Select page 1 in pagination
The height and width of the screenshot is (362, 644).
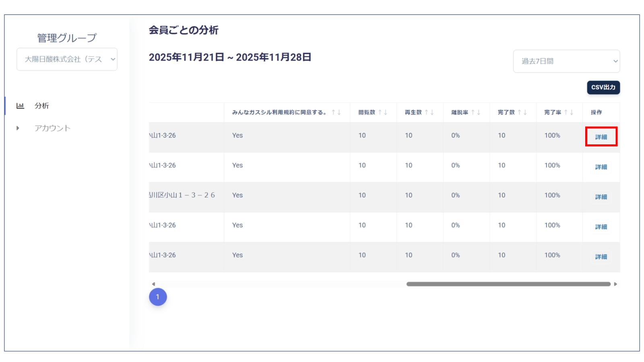pyautogui.click(x=158, y=297)
